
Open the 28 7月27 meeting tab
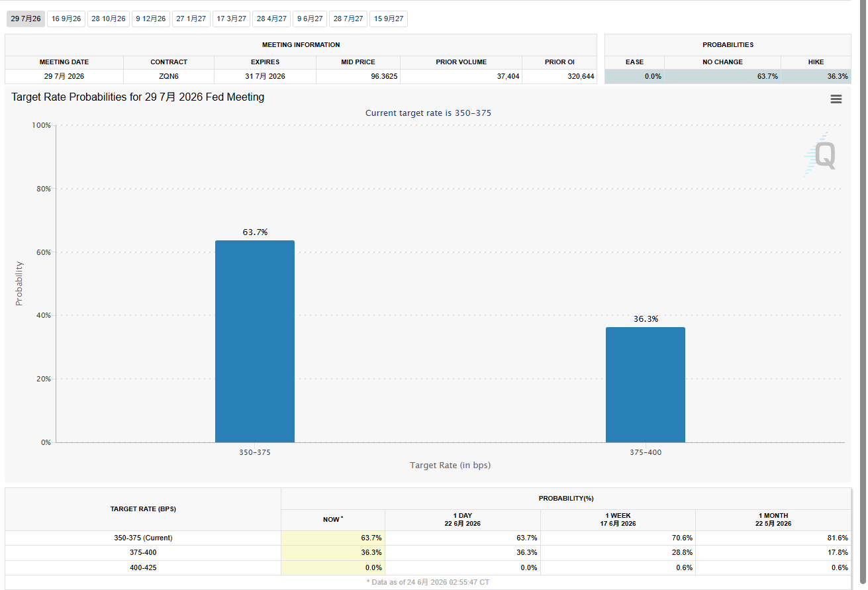click(348, 19)
